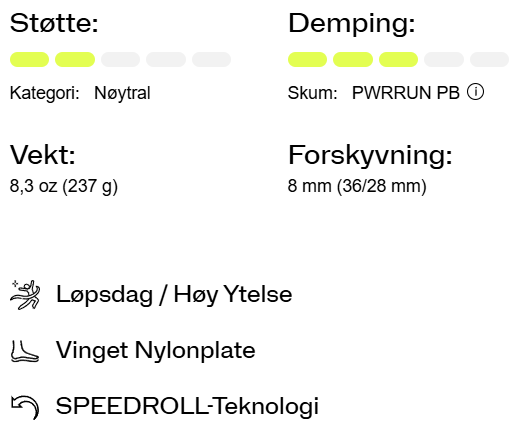The width and height of the screenshot is (521, 438).
Task: Click the first Demping rating pill
Action: (x=307, y=60)
